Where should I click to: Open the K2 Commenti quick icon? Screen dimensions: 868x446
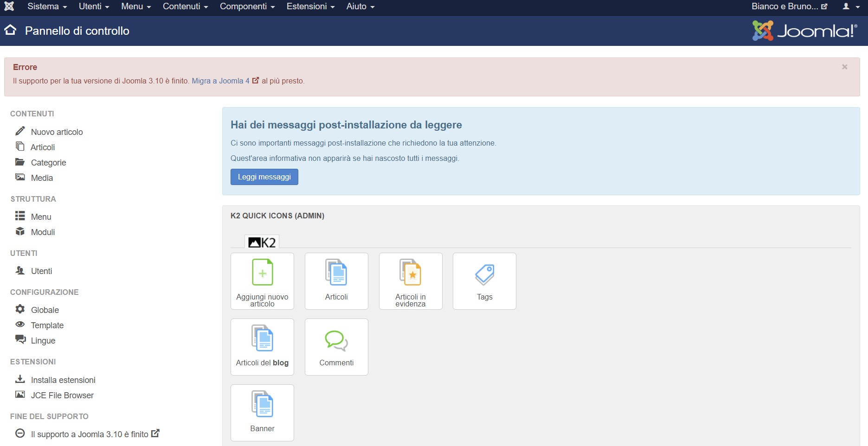(x=336, y=347)
